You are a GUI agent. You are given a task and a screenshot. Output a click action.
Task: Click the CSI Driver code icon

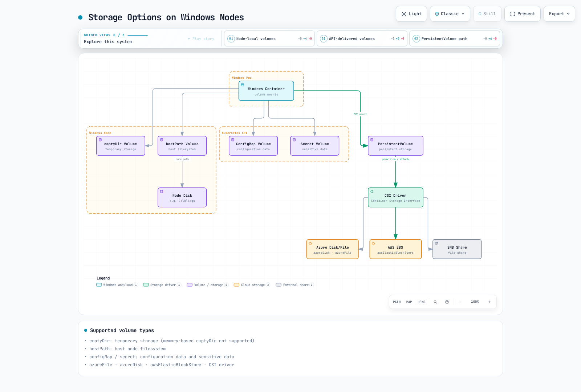(372, 191)
